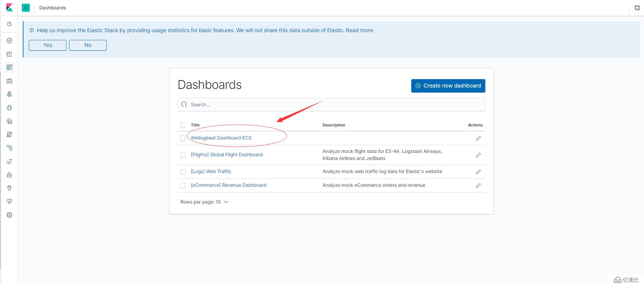The height and width of the screenshot is (284, 644).
Task: Open Logs from the sidebar
Action: (x=9, y=134)
